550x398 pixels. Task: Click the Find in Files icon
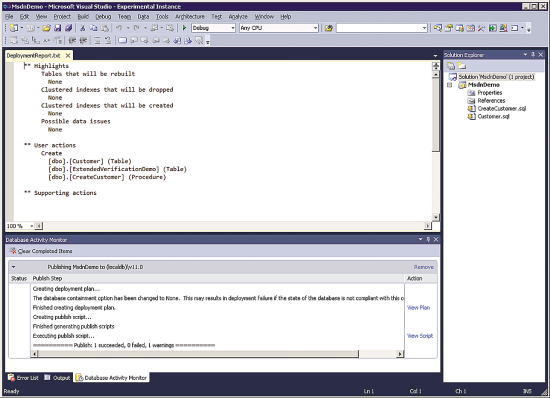329,28
